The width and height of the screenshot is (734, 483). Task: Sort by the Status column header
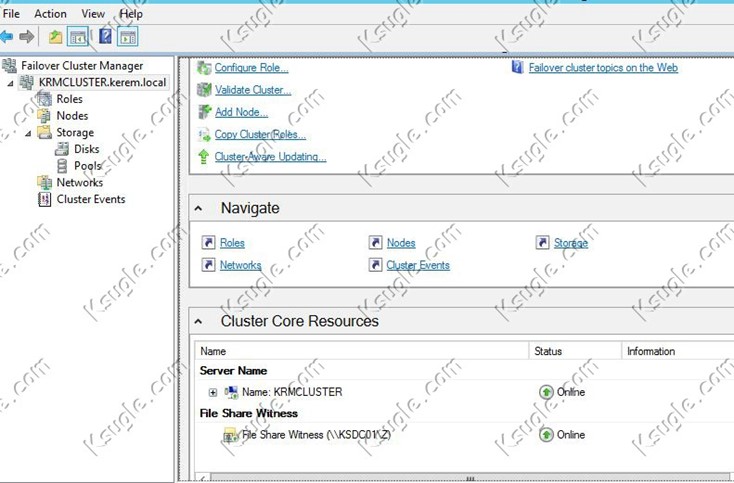[575, 351]
